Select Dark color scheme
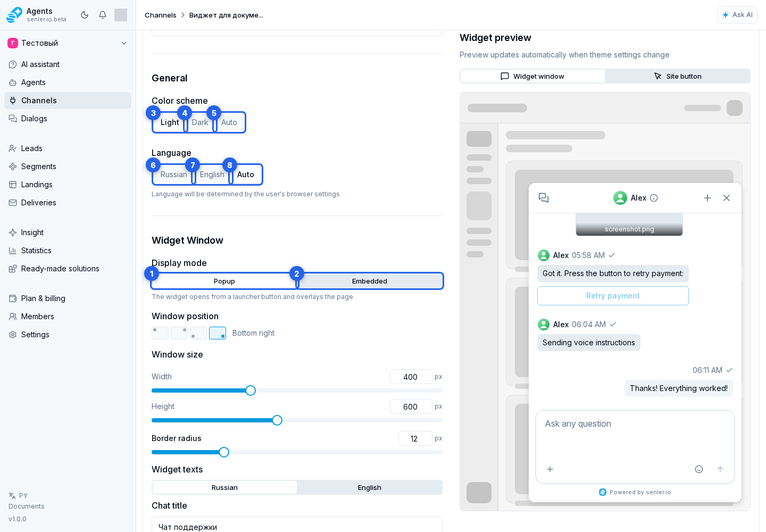Screen dimensions: 766x532 point(200,122)
